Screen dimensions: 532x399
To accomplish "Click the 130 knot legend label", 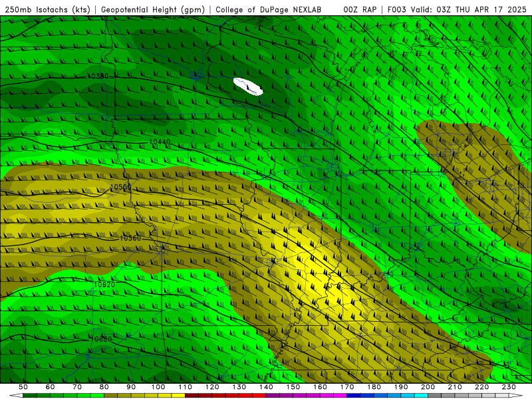I will click(x=239, y=387).
